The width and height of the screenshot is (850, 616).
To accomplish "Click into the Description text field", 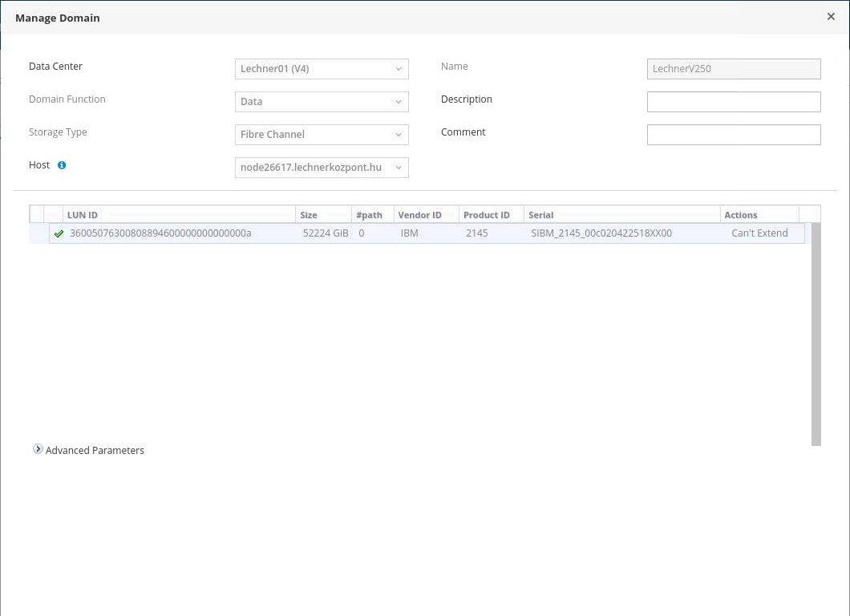I will 734,102.
